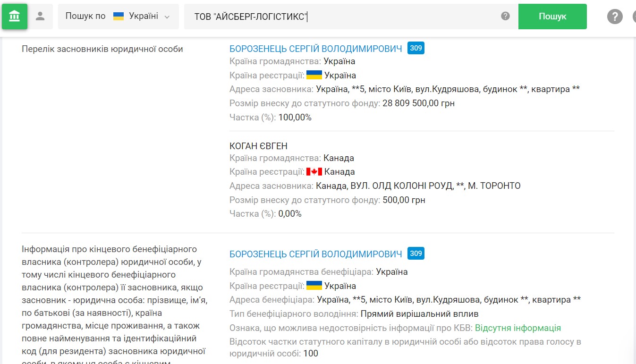Image resolution: width=636 pixels, height=364 pixels.
Task: Select the founder name 'КОГАН ЄВГЕН'
Action: pyautogui.click(x=258, y=146)
